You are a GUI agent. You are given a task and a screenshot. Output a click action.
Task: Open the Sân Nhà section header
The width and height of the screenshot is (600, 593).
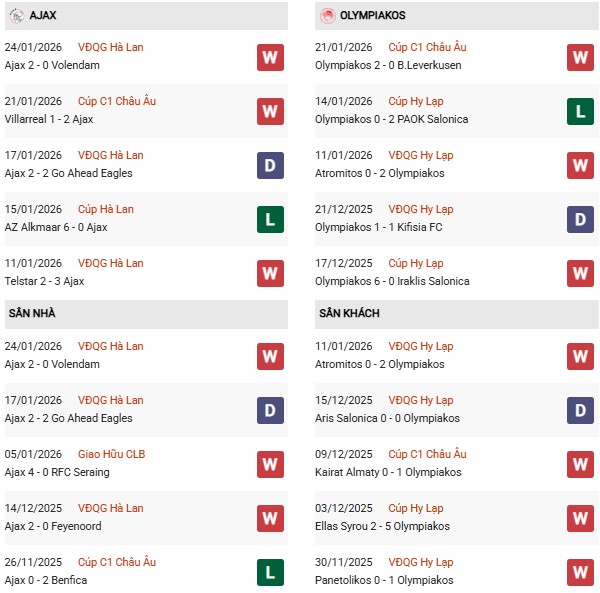coord(32,314)
